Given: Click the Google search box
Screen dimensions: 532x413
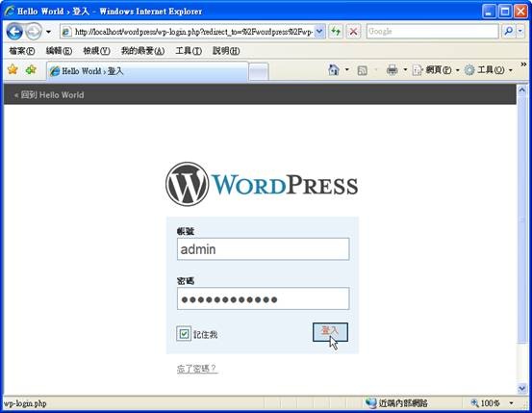Looking at the screenshot, I should [432, 31].
